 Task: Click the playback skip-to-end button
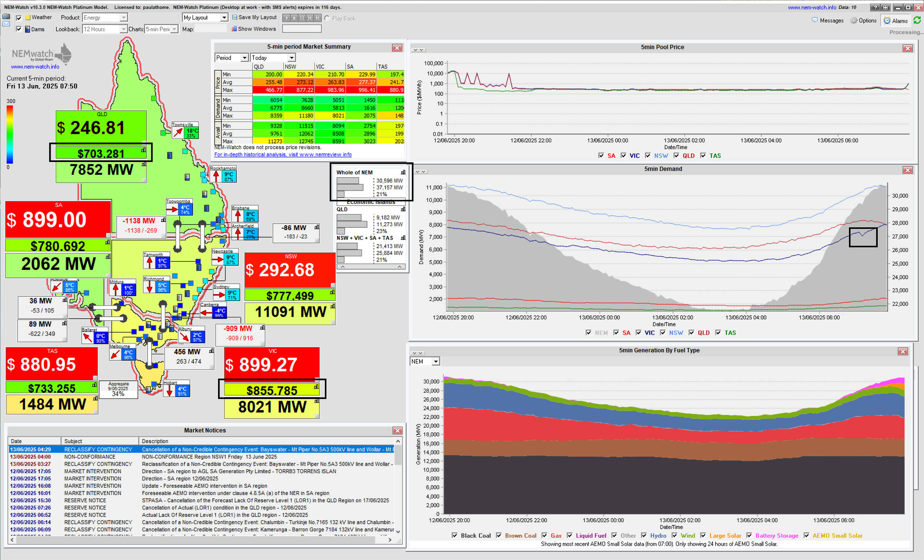[318, 18]
